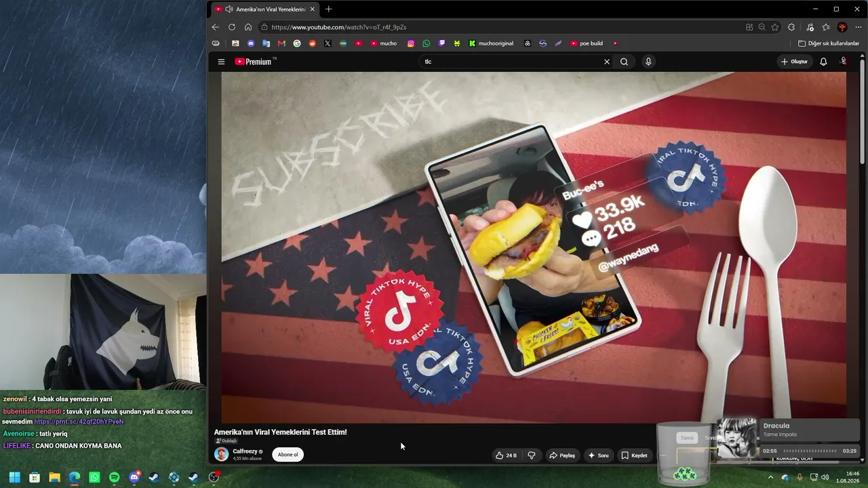Clear the YouTube search text
This screenshot has height=488, width=868.
click(x=607, y=62)
